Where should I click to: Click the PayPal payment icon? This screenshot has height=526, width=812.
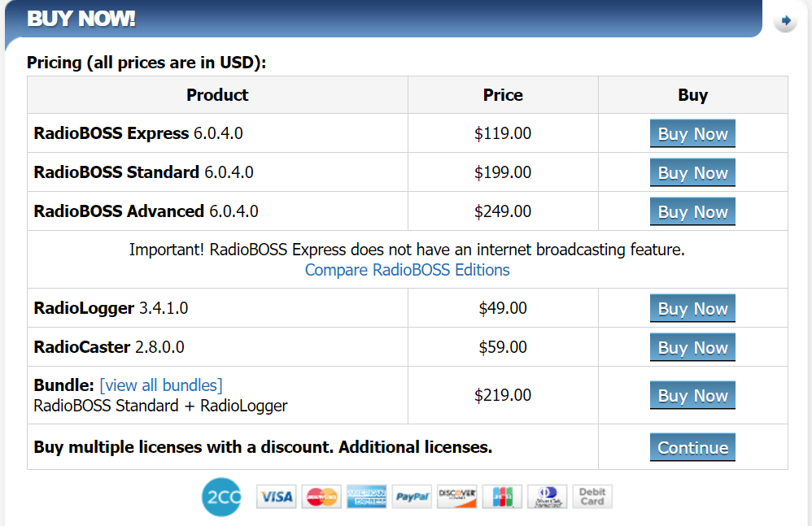coord(412,497)
